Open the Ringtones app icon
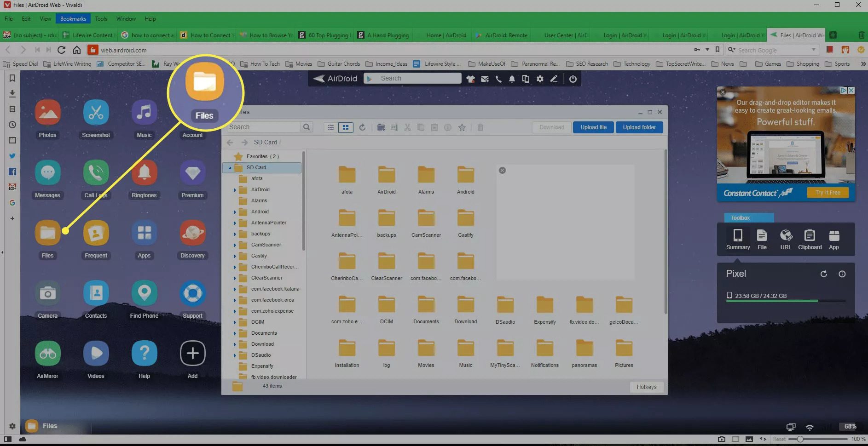 pos(144,172)
